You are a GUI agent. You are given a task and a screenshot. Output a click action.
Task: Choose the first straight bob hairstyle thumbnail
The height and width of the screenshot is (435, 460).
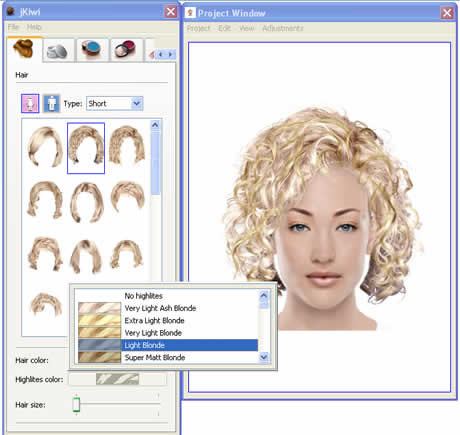click(45, 147)
